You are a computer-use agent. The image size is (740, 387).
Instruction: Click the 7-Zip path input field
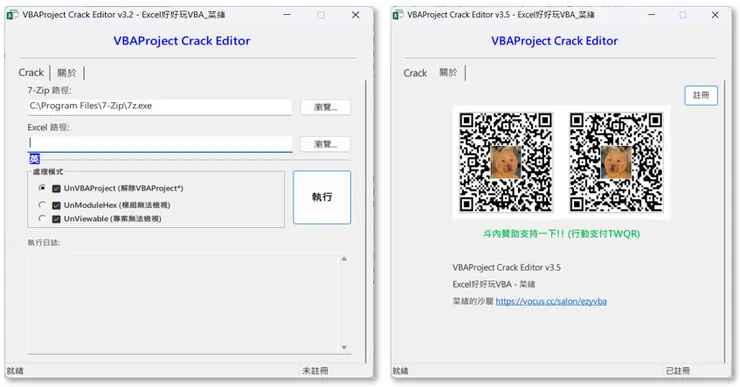[x=160, y=106]
